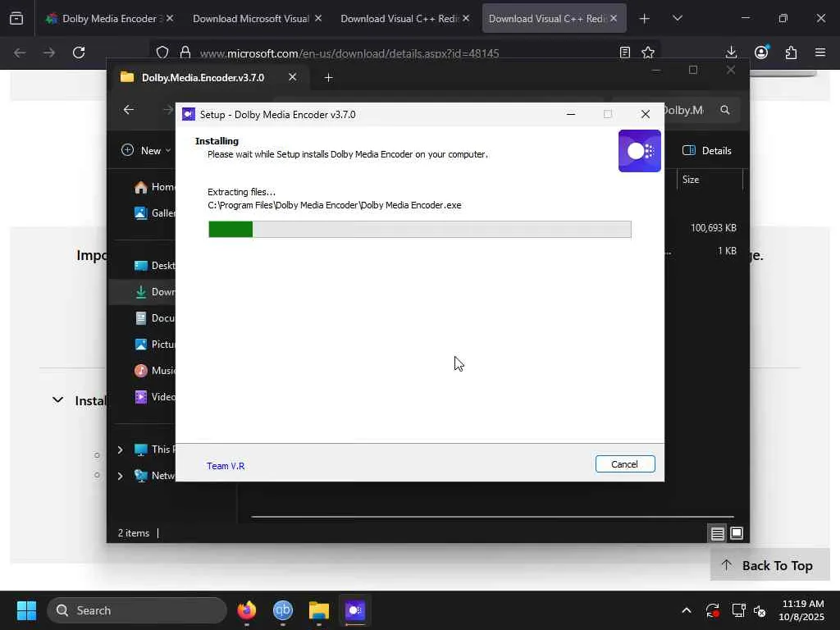Open the Firefox account icon
Screen dimensions: 840x630
click(761, 52)
